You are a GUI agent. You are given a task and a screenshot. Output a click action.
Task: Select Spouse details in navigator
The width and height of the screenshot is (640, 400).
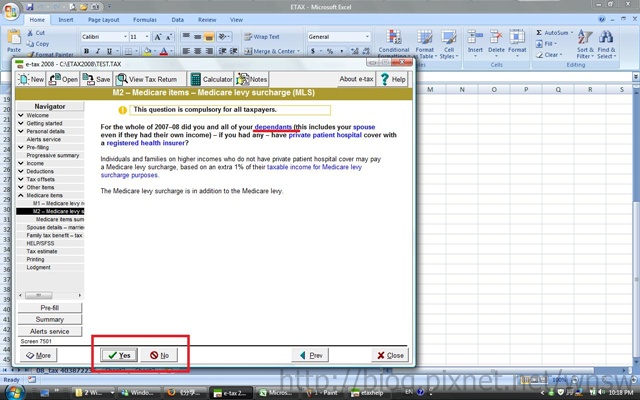[55, 227]
